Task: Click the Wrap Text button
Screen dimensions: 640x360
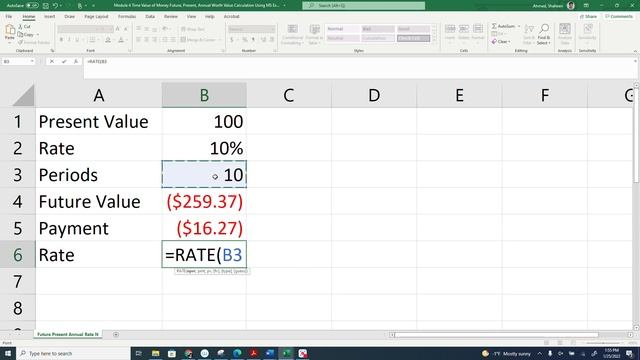Action: tap(193, 29)
